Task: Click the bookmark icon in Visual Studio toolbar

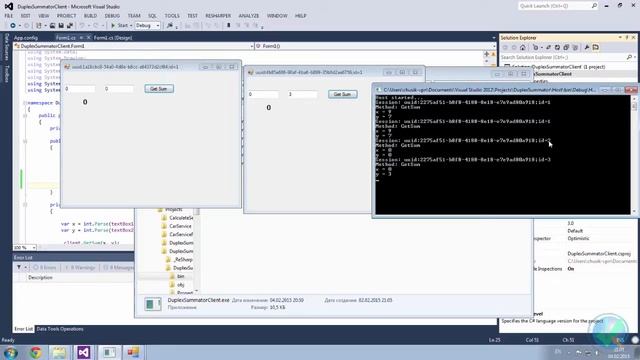Action: (229, 25)
